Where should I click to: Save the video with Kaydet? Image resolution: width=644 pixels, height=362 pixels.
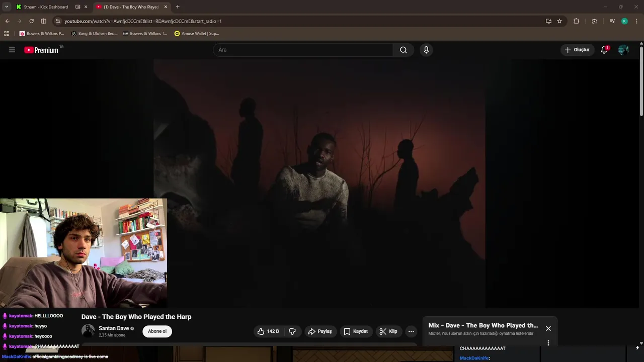pos(356,331)
